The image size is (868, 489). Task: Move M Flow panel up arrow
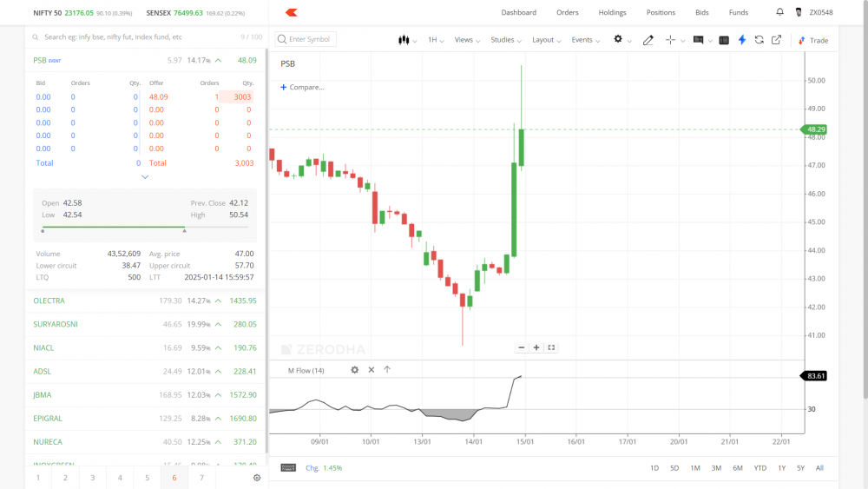coord(387,369)
